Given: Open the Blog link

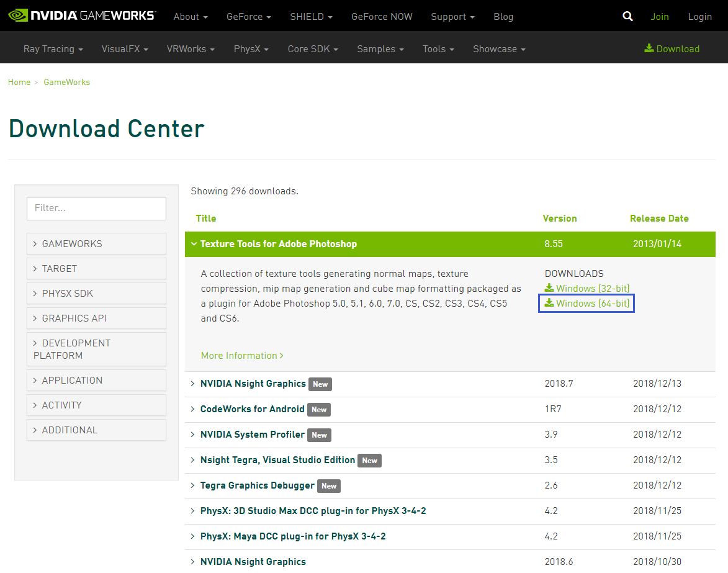Looking at the screenshot, I should 503,17.
